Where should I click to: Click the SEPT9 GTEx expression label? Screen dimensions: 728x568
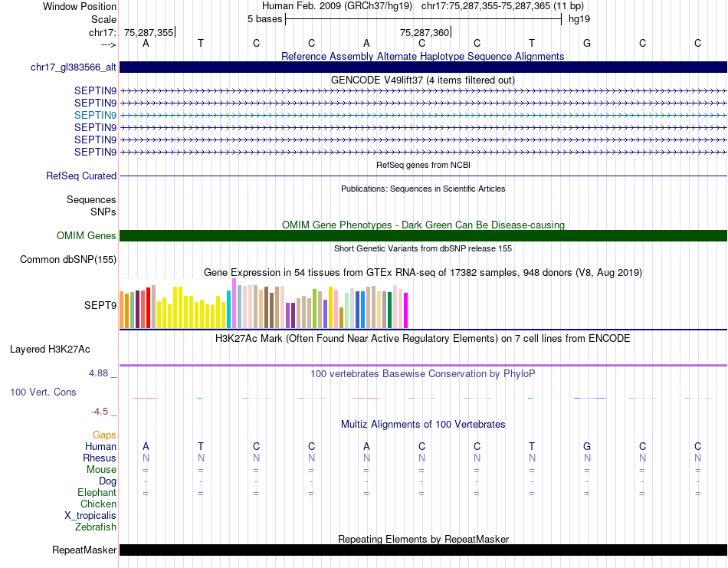100,305
